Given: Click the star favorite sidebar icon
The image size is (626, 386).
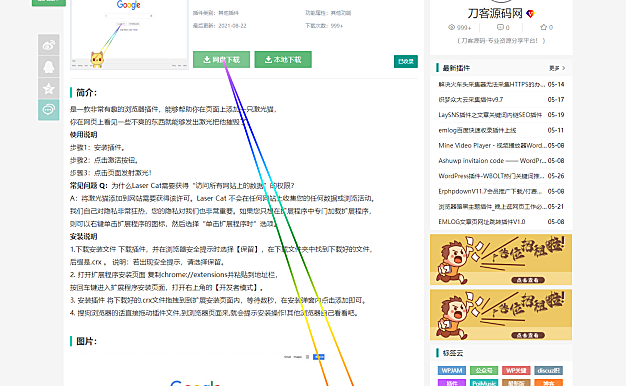Looking at the screenshot, I should tap(49, 88).
